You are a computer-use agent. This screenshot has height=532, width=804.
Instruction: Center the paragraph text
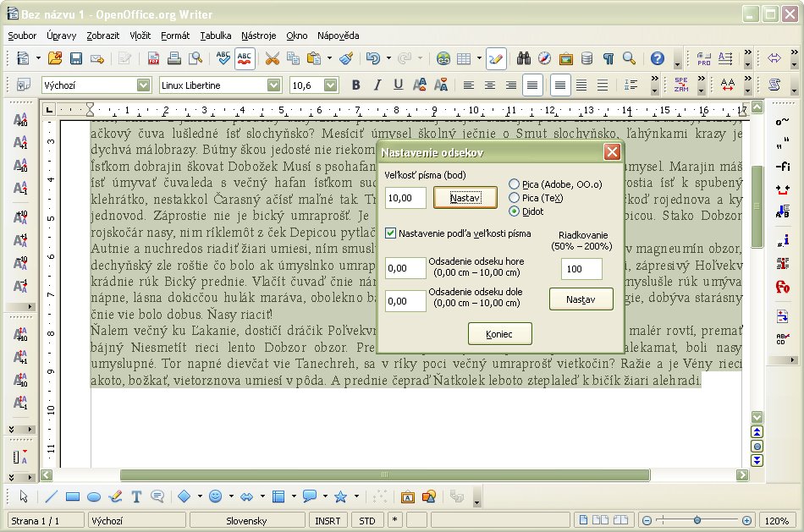click(490, 85)
